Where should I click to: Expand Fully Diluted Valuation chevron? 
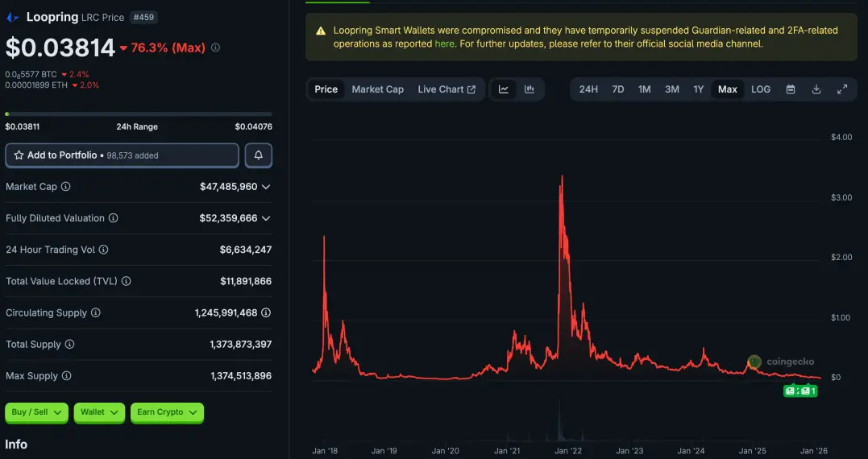(266, 218)
